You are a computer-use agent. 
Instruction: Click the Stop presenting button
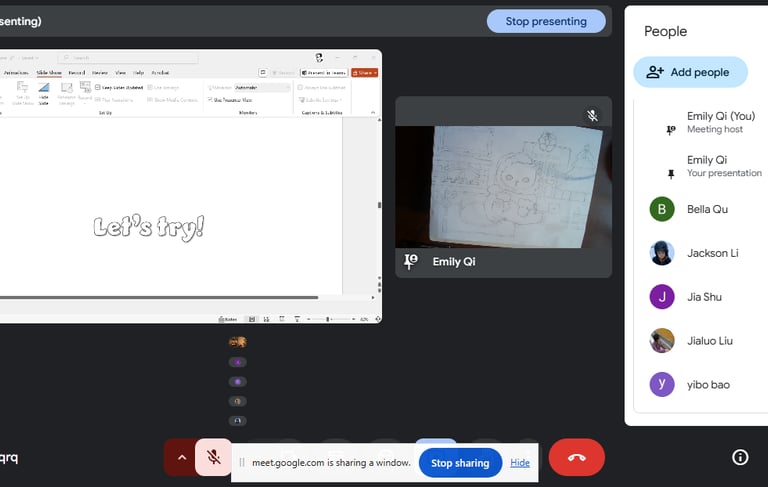546,22
